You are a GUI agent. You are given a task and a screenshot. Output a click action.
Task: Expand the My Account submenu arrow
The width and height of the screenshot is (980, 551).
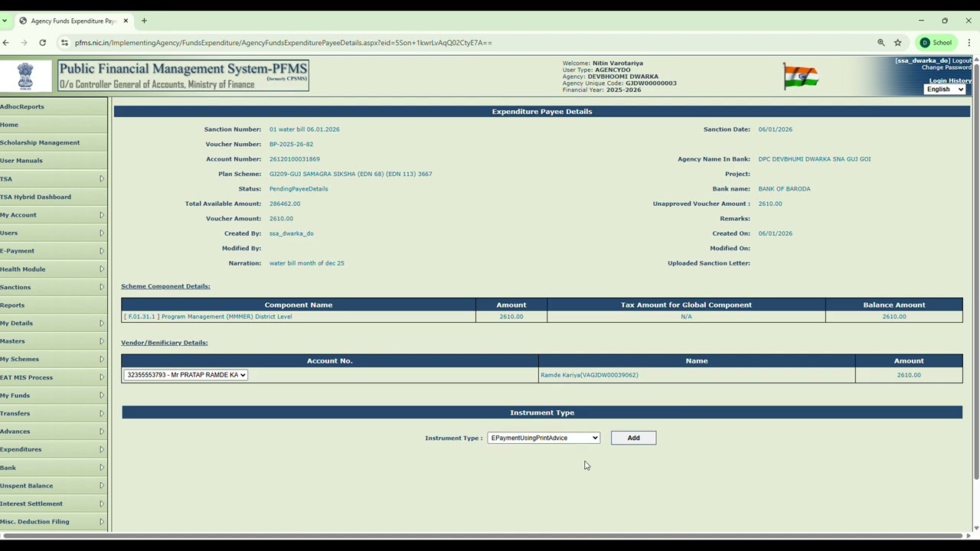tap(102, 215)
